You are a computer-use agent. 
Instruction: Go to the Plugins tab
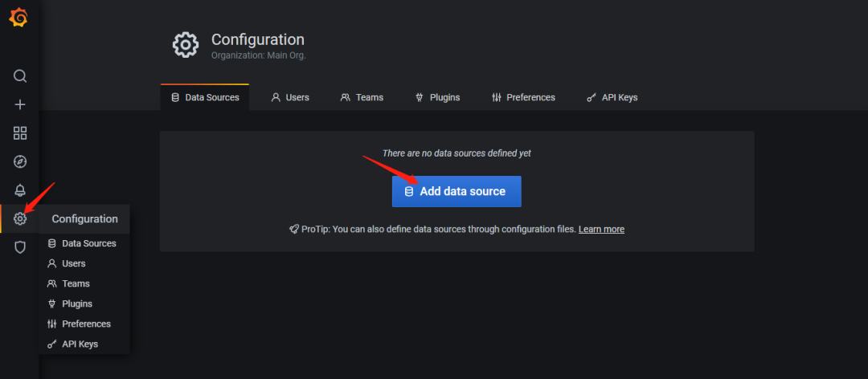point(437,97)
